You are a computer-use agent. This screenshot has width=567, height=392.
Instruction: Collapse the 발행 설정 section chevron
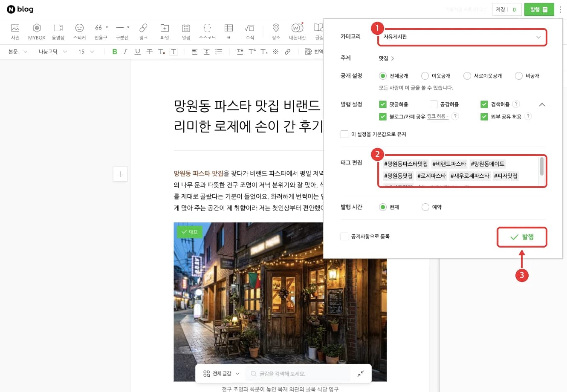coord(542,104)
